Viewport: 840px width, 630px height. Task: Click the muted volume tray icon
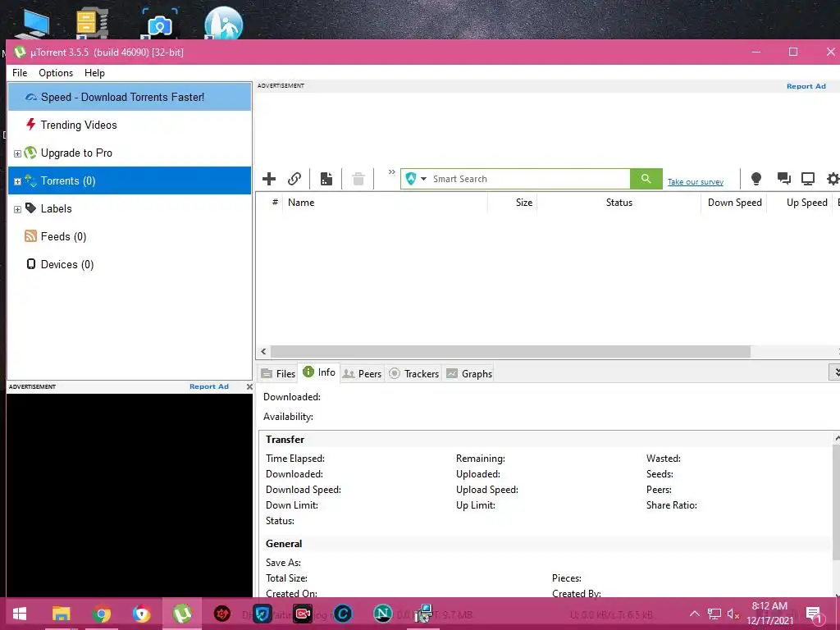click(x=733, y=614)
